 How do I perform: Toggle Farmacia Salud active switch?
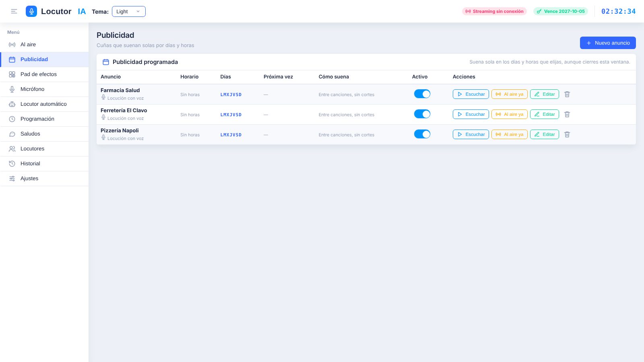[x=422, y=94]
